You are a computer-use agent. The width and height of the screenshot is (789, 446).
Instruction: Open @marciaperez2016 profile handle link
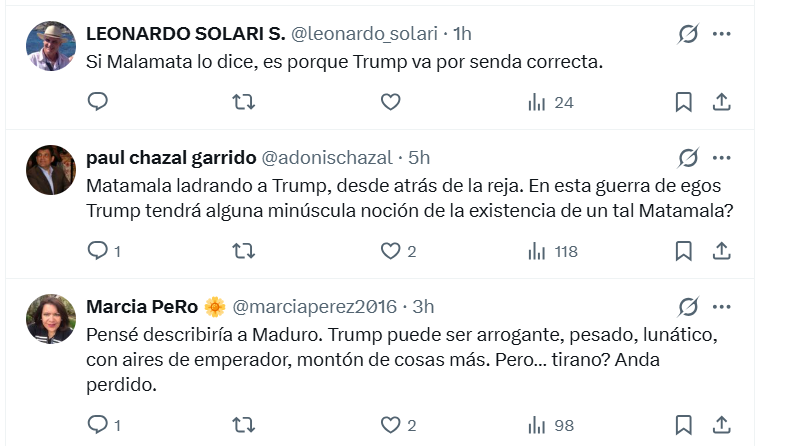(314, 306)
